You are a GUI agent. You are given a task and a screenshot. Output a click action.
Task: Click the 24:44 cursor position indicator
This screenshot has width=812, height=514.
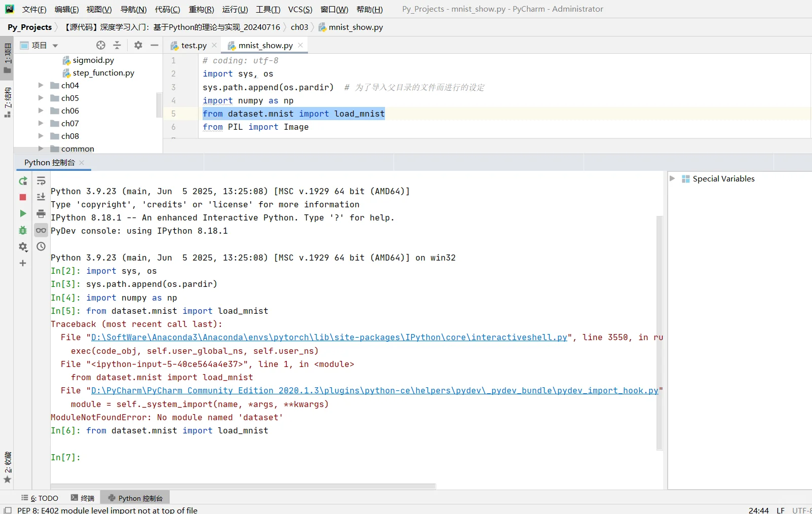pos(759,510)
